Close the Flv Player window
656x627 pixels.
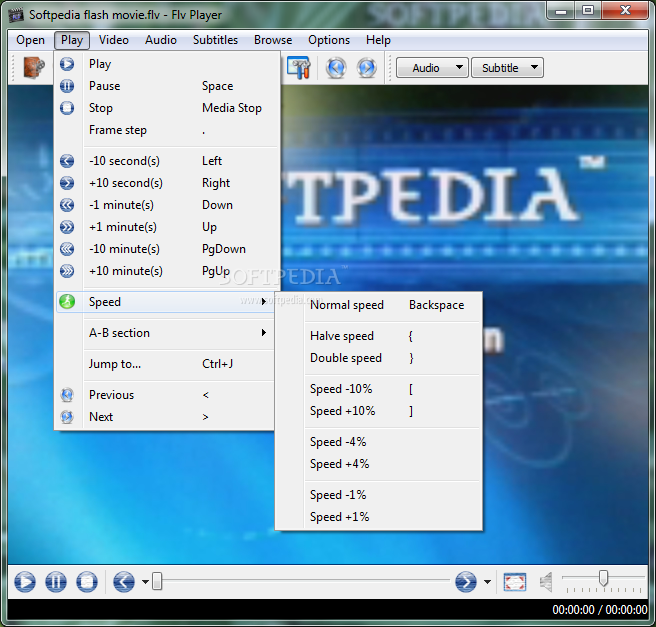[625, 10]
